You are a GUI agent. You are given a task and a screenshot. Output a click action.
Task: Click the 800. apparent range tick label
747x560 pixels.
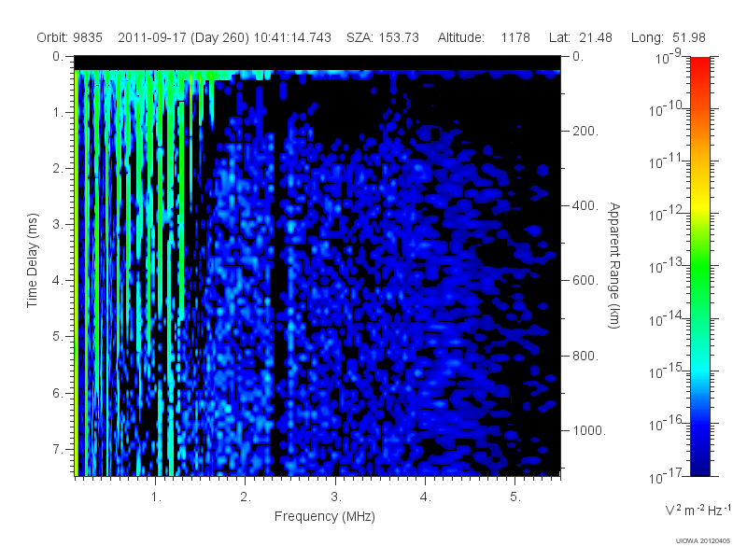(x=585, y=356)
